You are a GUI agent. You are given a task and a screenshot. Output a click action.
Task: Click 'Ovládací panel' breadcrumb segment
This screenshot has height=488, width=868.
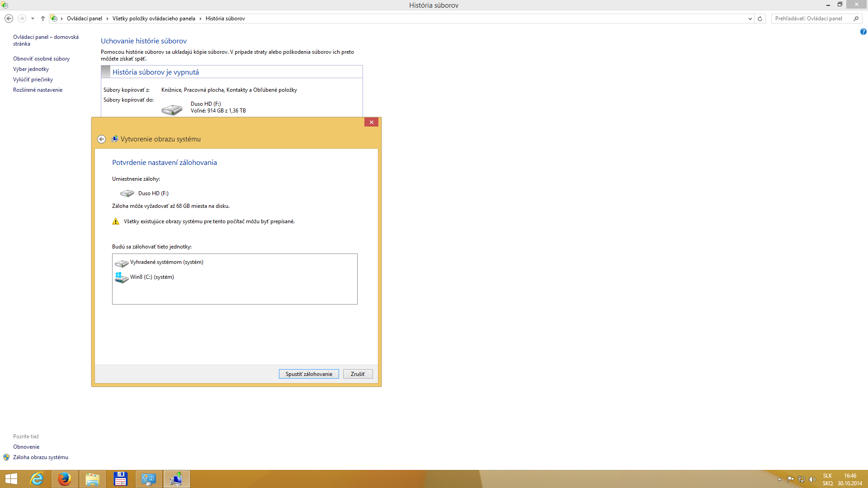click(85, 19)
